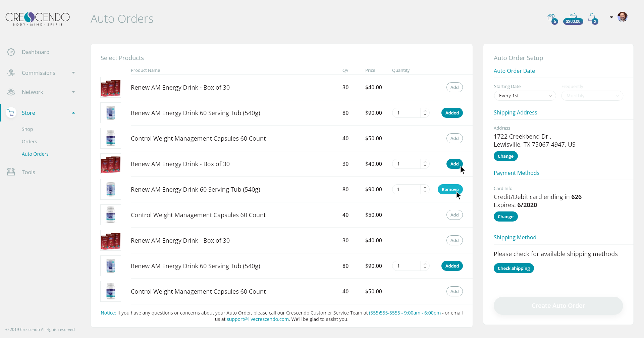Increase quantity stepper in the Remove row
644x338 pixels.
click(x=425, y=187)
